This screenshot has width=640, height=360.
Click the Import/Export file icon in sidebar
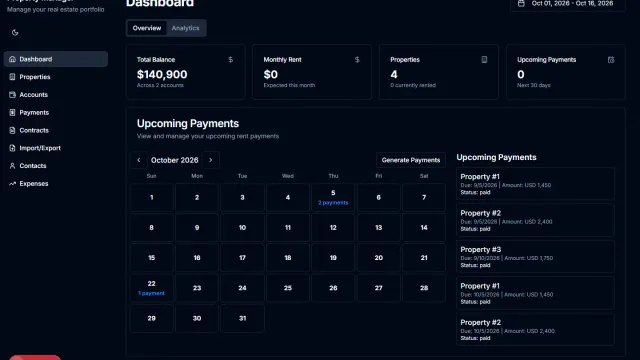click(12, 148)
